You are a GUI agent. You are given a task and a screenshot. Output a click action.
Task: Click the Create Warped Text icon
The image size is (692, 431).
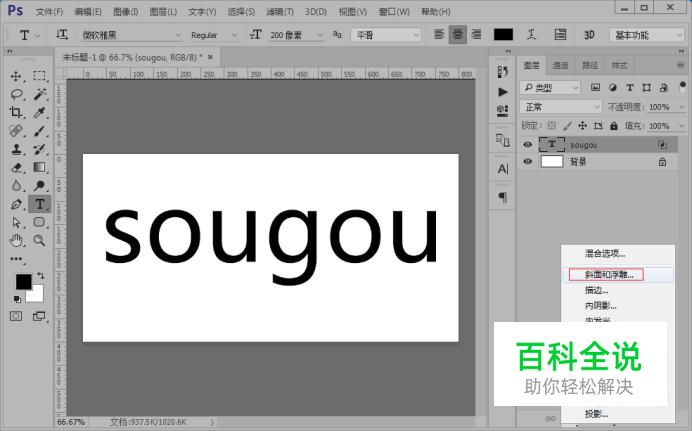(531, 34)
